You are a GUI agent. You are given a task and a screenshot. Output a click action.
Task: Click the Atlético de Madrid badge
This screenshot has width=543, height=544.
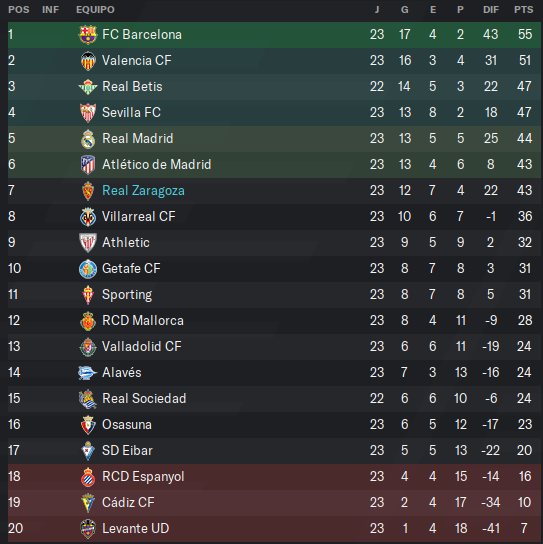(x=88, y=165)
